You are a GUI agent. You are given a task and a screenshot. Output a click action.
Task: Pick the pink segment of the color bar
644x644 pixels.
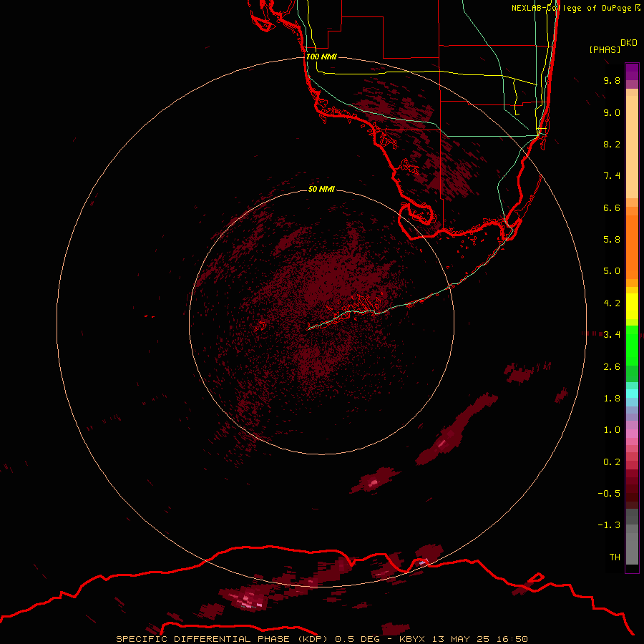(632, 434)
